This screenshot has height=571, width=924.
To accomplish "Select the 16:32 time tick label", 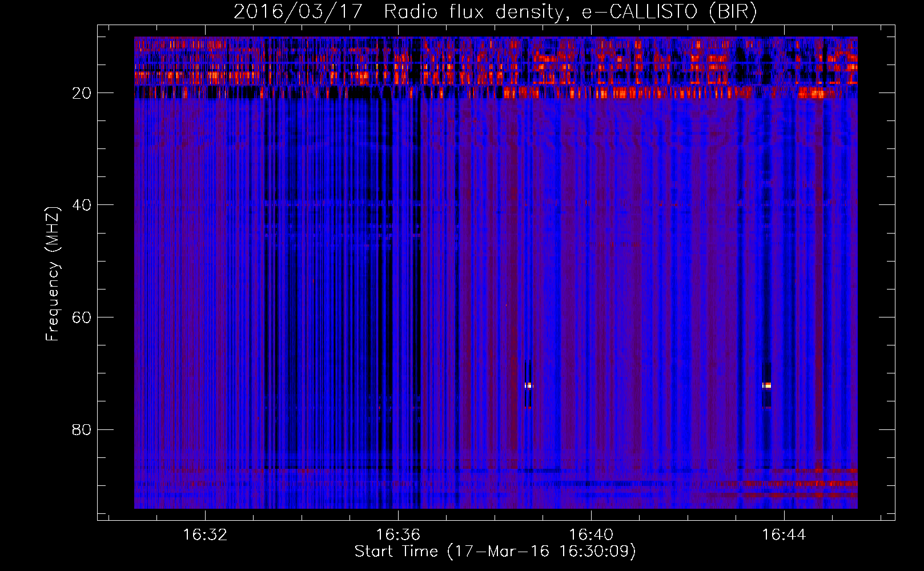I will click(205, 534).
